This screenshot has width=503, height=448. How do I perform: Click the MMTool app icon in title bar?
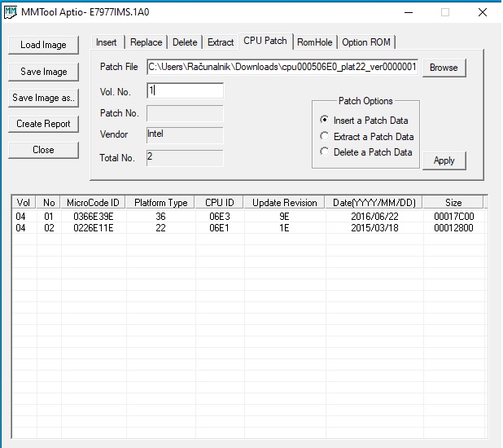tap(11, 12)
